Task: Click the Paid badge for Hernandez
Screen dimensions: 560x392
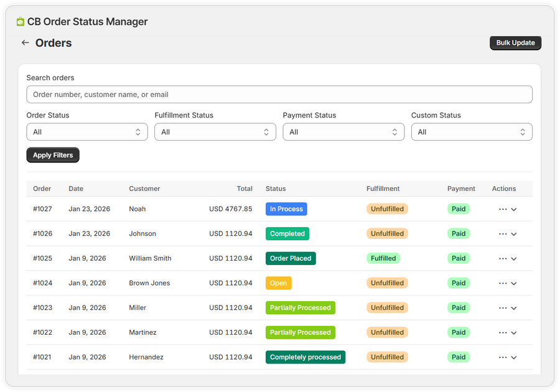Action: [459, 357]
